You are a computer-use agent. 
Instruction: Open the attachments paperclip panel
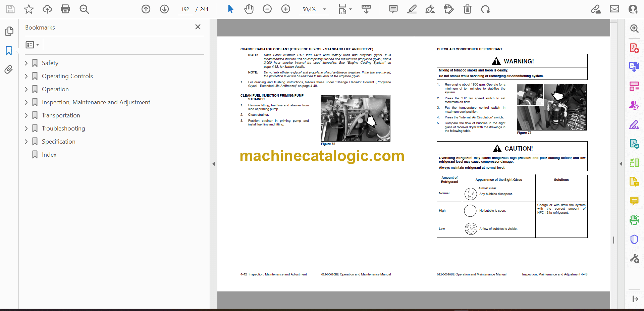click(9, 69)
